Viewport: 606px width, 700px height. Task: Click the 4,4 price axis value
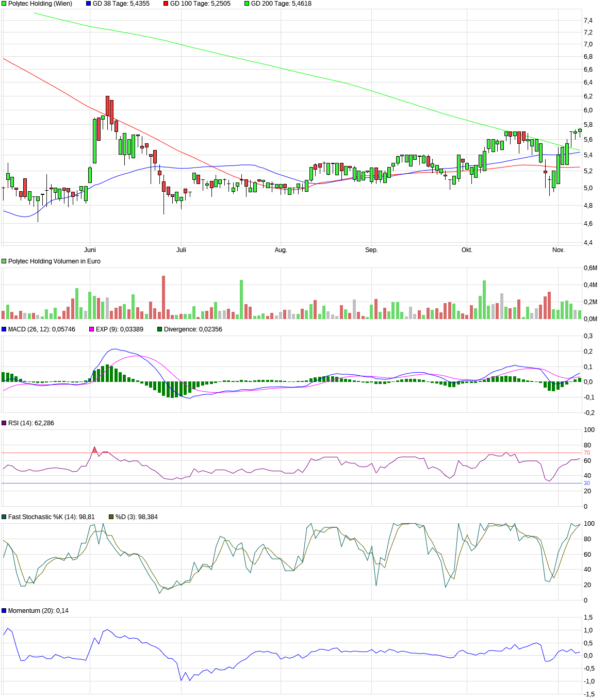(x=588, y=243)
